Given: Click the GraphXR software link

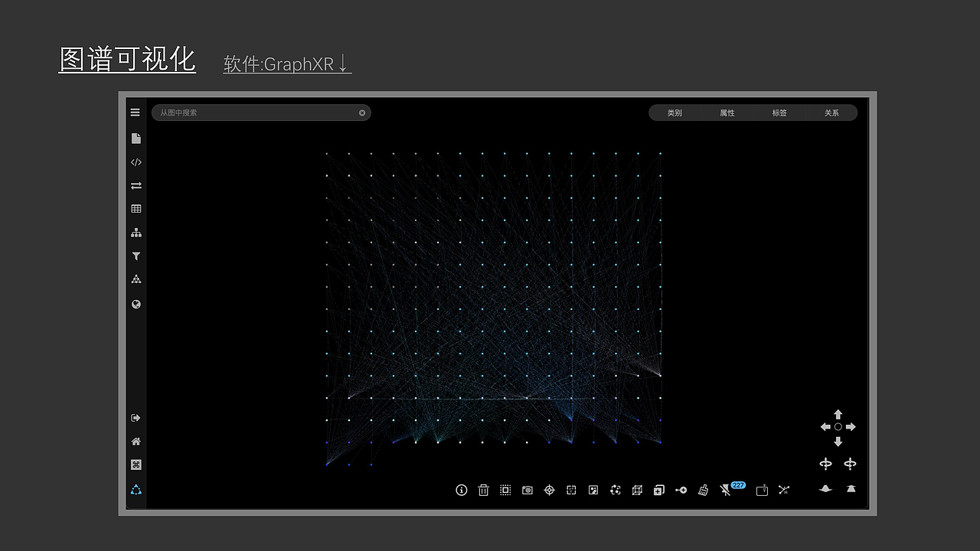Looking at the screenshot, I should point(287,64).
